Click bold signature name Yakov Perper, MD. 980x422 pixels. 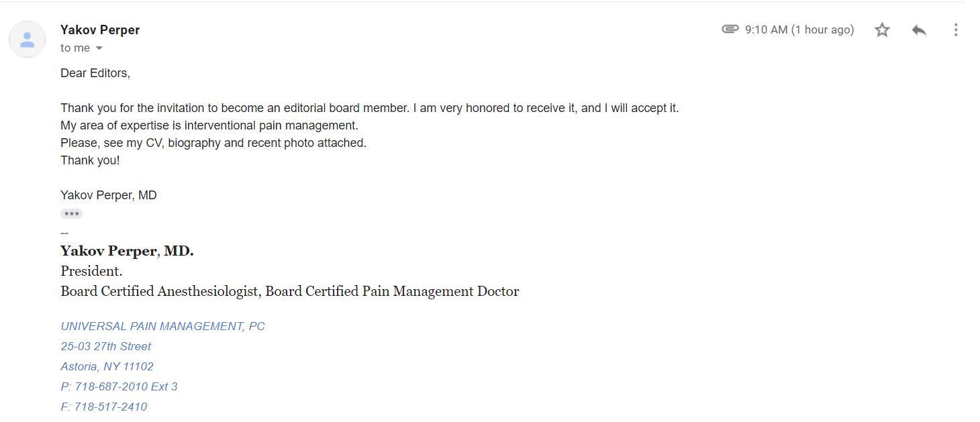click(x=127, y=251)
